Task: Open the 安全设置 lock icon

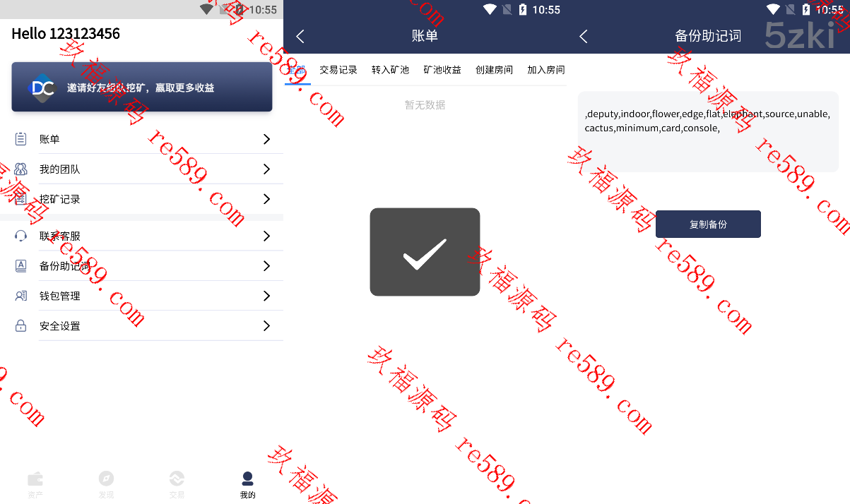Action: point(20,326)
